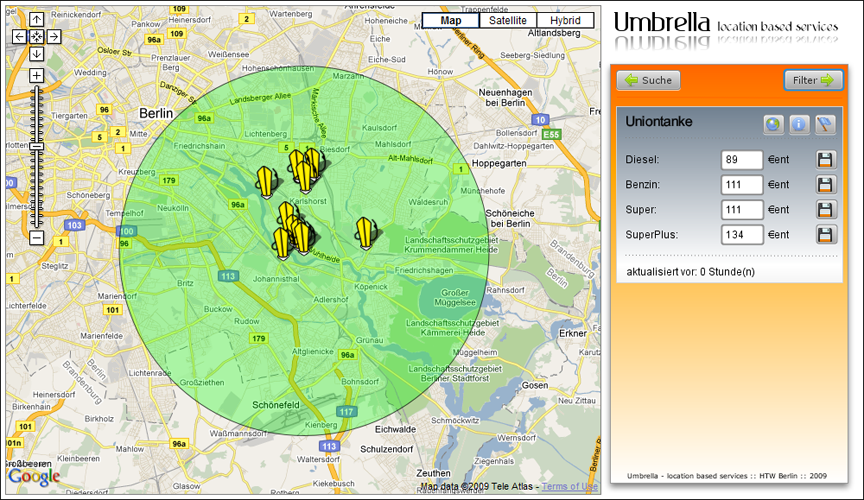Select the lone gas station marker west of Karlshorst
The image size is (864, 500).
click(266, 182)
